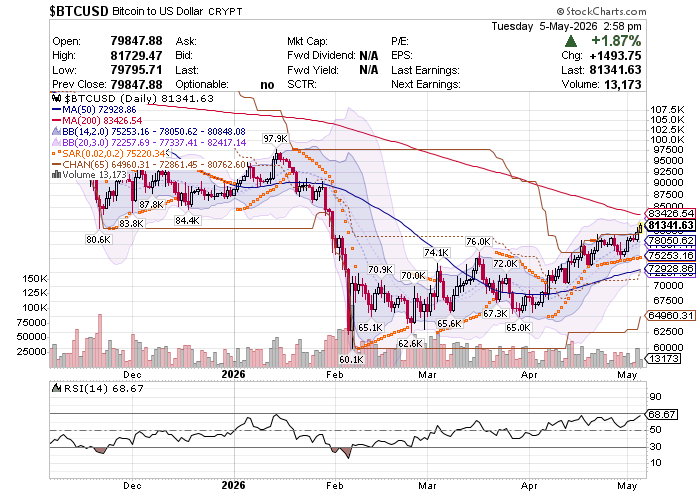Image resolution: width=700 pixels, height=494 pixels.
Task: Click the 'Bitcoin to US Dollar' name
Action: coord(158,12)
